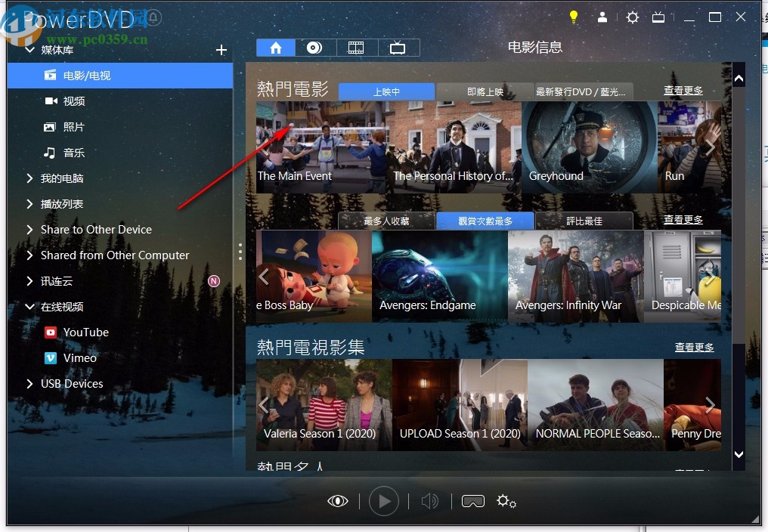This screenshot has width=768, height=532.
Task: Open the YouTube entry in 在线视频
Action: 84,332
